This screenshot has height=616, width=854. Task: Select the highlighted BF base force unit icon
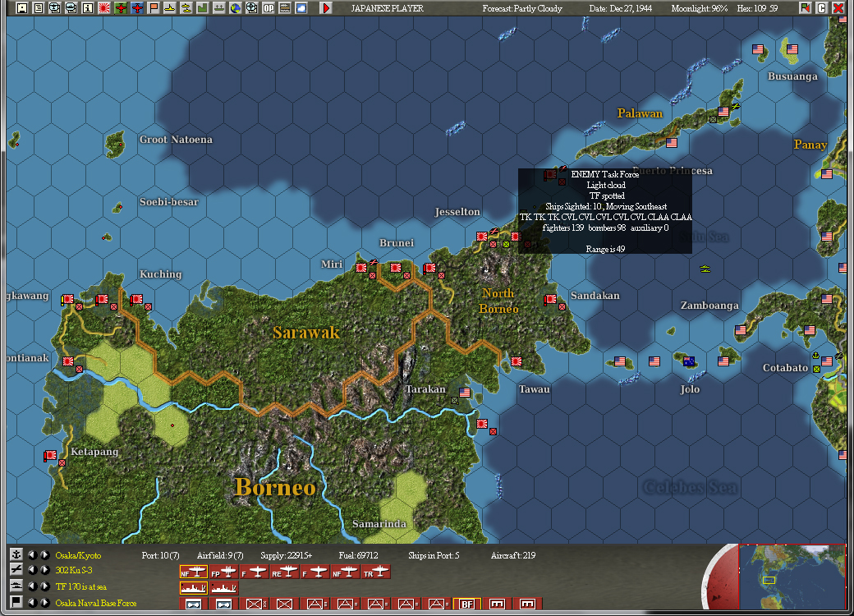467,604
